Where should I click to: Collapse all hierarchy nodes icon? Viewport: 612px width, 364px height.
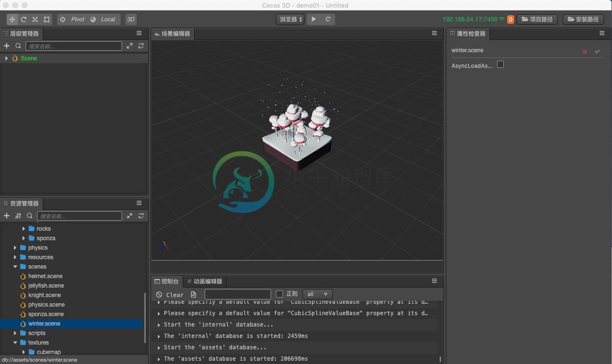point(130,46)
